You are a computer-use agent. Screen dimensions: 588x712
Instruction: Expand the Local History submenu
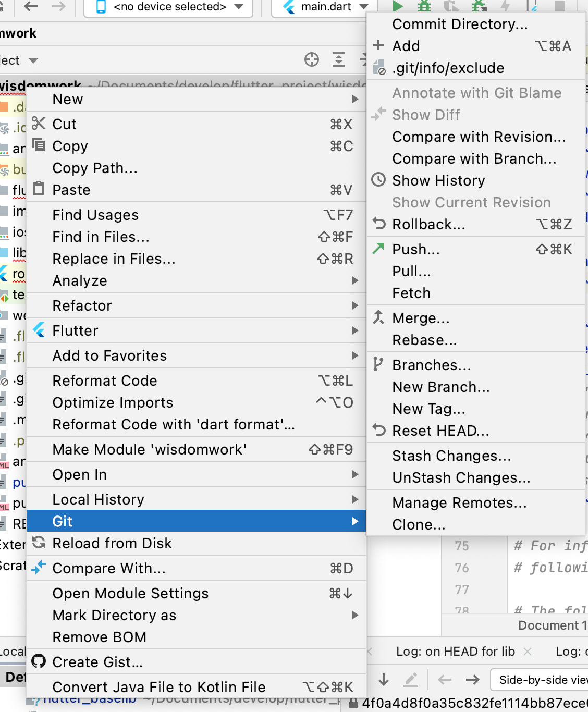(196, 499)
